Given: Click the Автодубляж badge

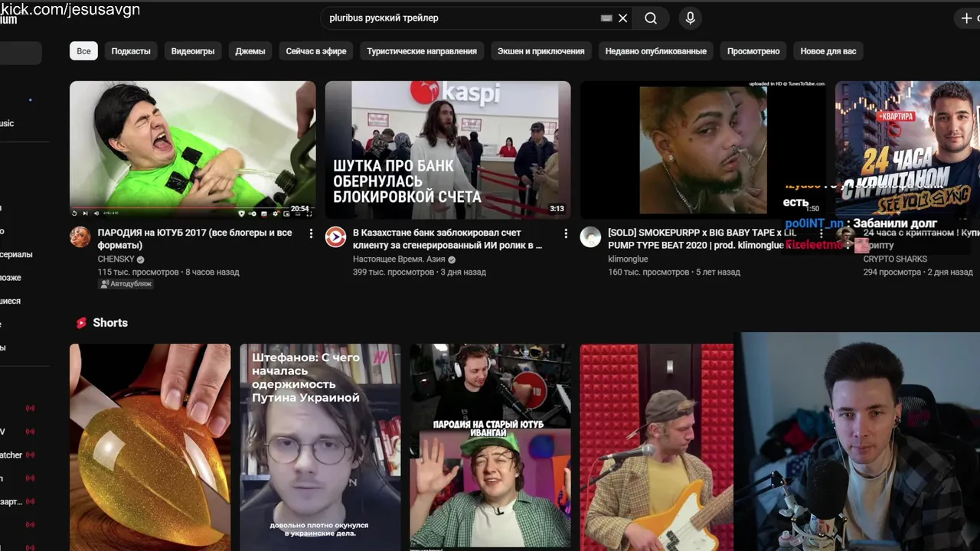Looking at the screenshot, I should (x=126, y=284).
